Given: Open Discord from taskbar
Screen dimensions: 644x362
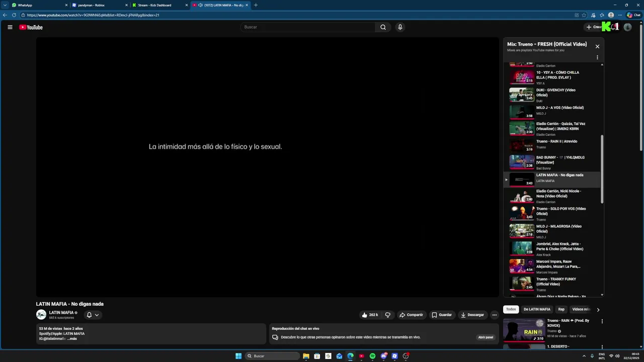Looking at the screenshot, I should [x=384, y=356].
